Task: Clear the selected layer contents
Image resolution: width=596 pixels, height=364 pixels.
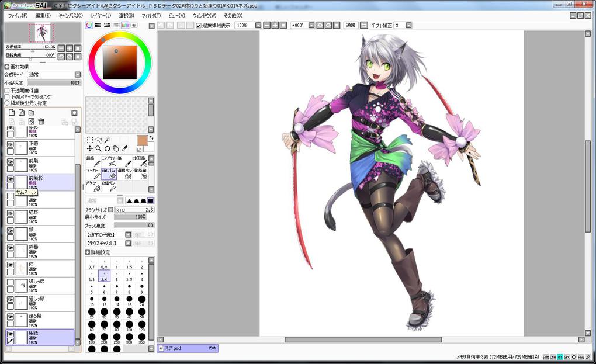Action: [x=32, y=122]
